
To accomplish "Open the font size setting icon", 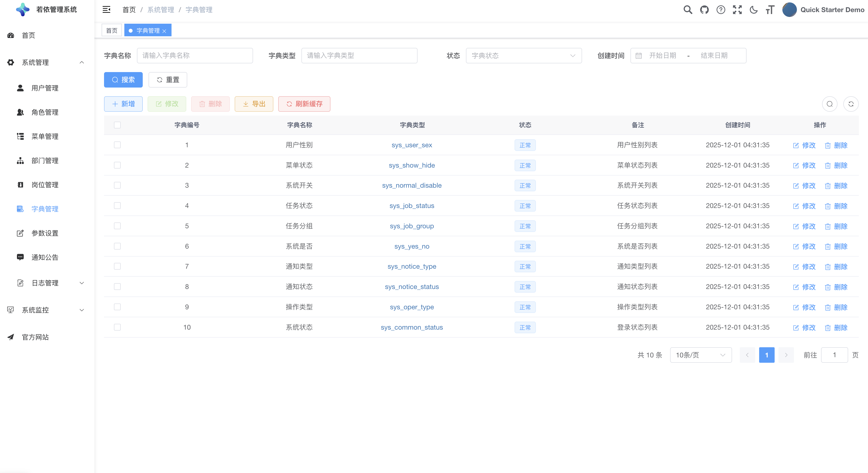I will (770, 10).
